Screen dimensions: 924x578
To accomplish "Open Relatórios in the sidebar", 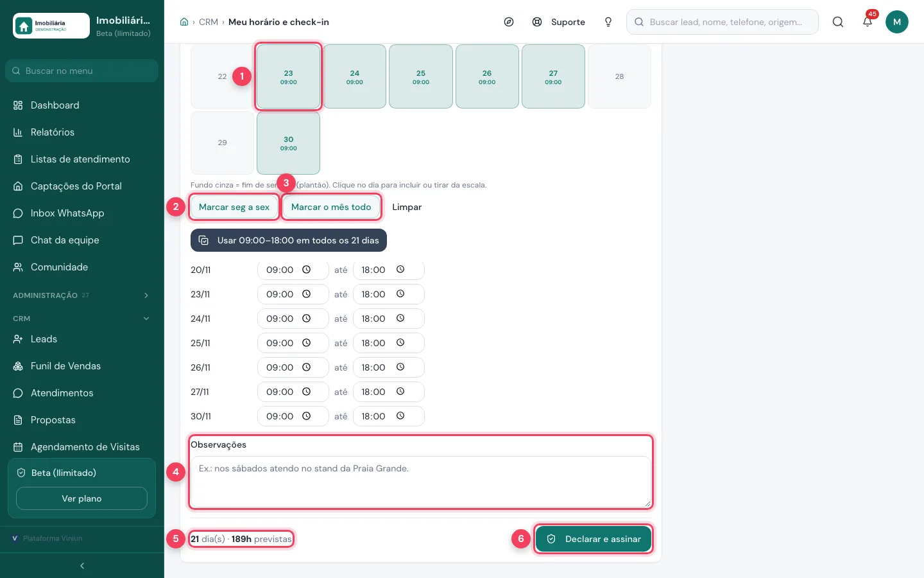I will (82, 132).
